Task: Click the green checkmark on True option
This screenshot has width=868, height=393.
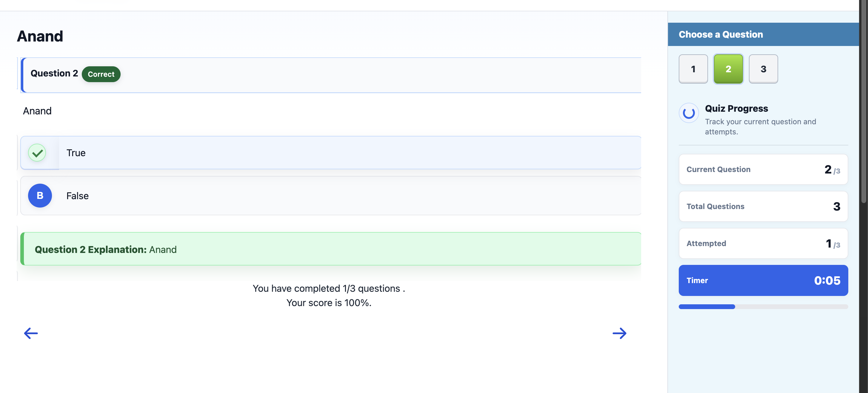Action: tap(37, 153)
